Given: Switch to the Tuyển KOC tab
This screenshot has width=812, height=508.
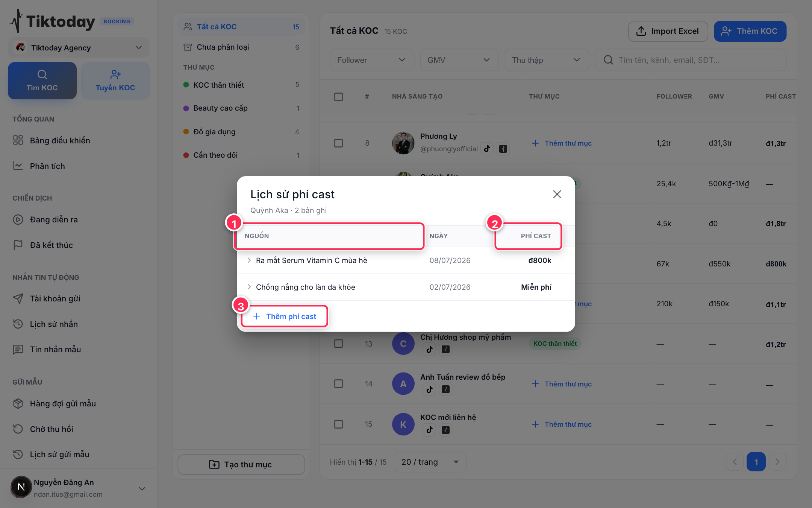Looking at the screenshot, I should point(115,81).
